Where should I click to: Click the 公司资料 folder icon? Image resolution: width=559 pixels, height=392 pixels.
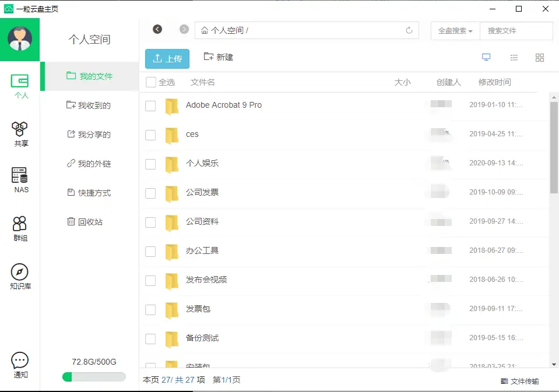171,223
